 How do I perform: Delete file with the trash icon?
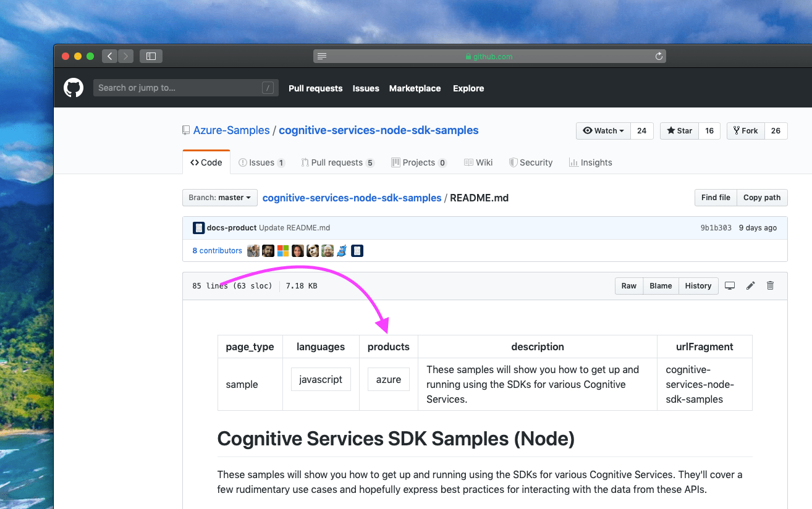pyautogui.click(x=770, y=285)
